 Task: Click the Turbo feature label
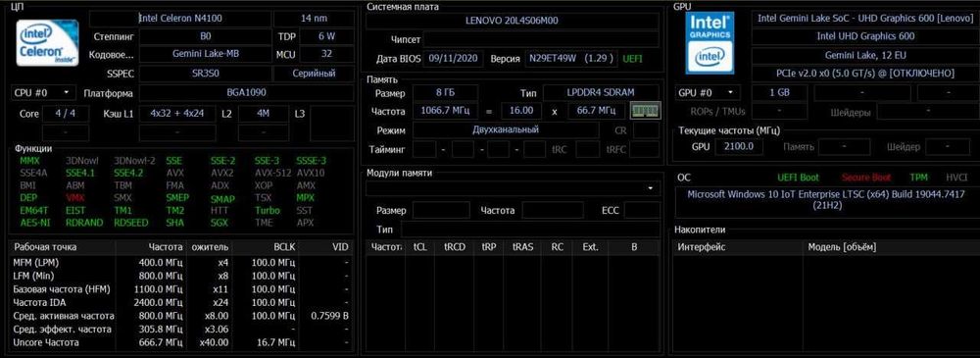pyautogui.click(x=268, y=210)
